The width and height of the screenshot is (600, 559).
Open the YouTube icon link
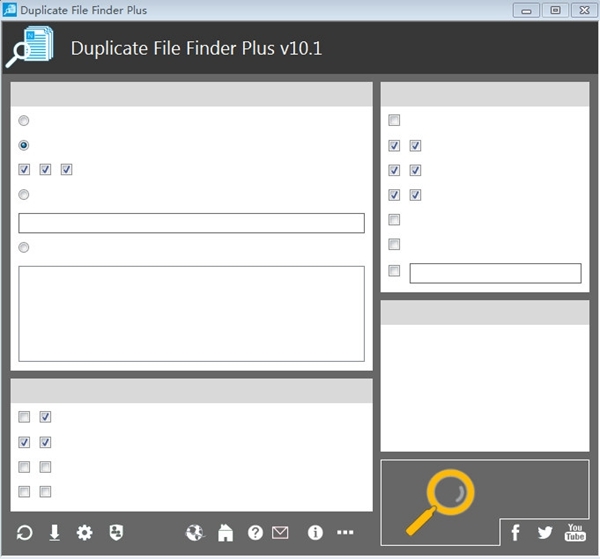click(575, 532)
